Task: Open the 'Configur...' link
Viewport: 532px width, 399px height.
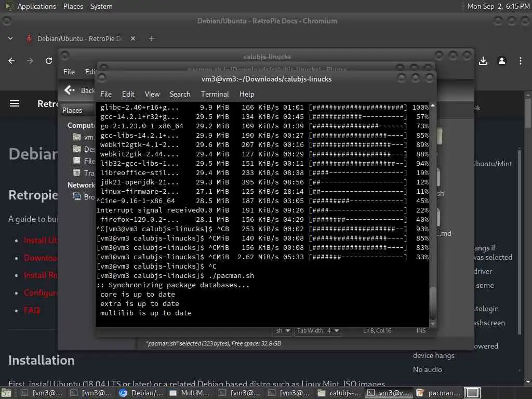Action: [x=41, y=293]
